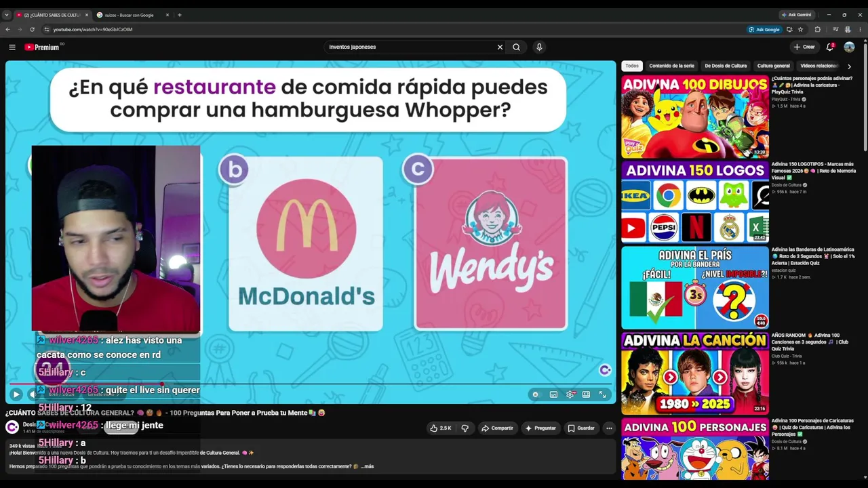868x488 pixels.
Task: Clear the search box with the X icon
Action: (x=500, y=47)
